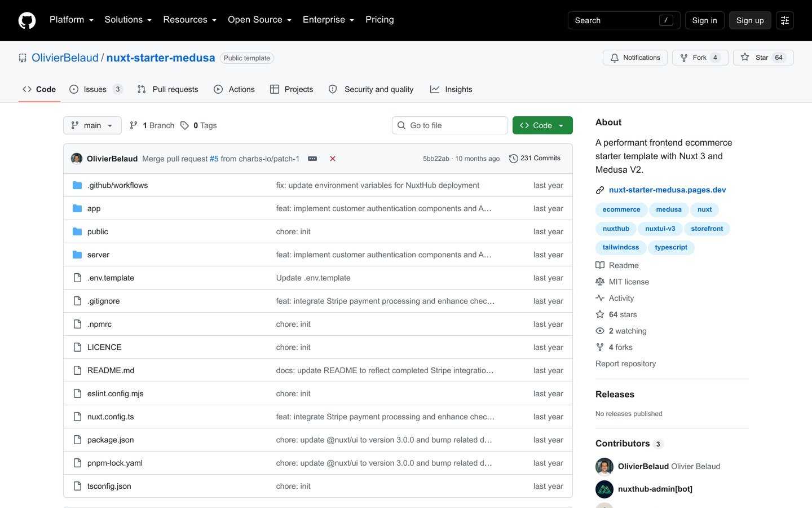Image resolution: width=812 pixels, height=508 pixels.
Task: Open the nuxt-starter-medusa.pages.dev link
Action: (x=668, y=190)
